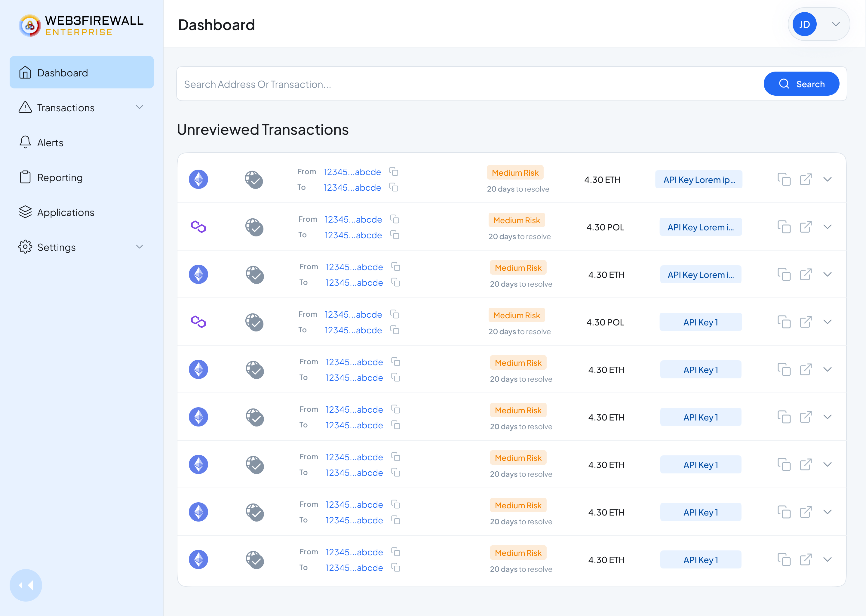Open external link for the POL API Key Lorem i... row
Screen dimensions: 866x616
(x=806, y=227)
